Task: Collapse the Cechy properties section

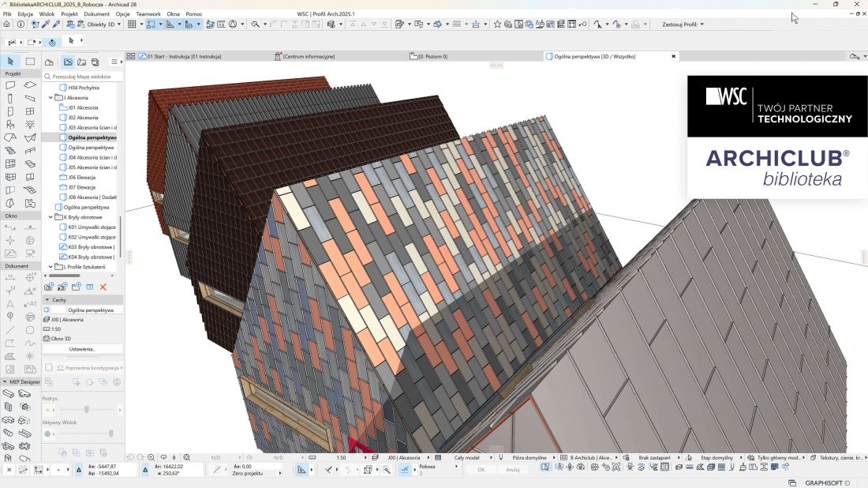Action: [47, 299]
